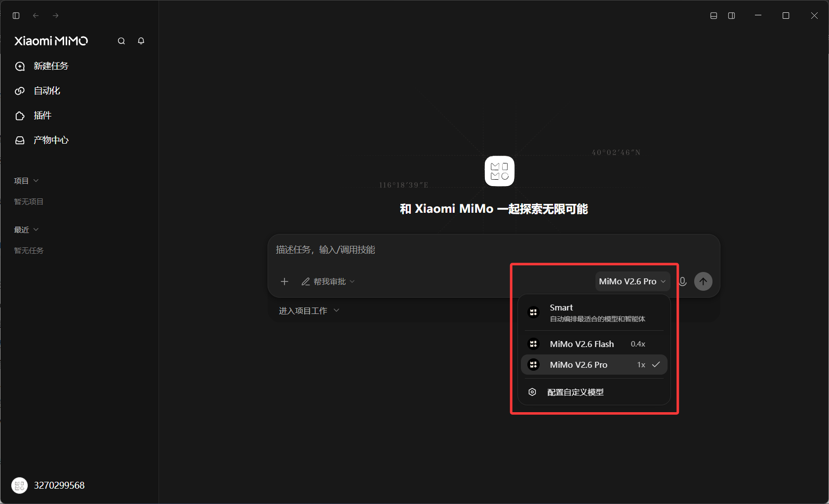Minimize the window

pyautogui.click(x=758, y=16)
